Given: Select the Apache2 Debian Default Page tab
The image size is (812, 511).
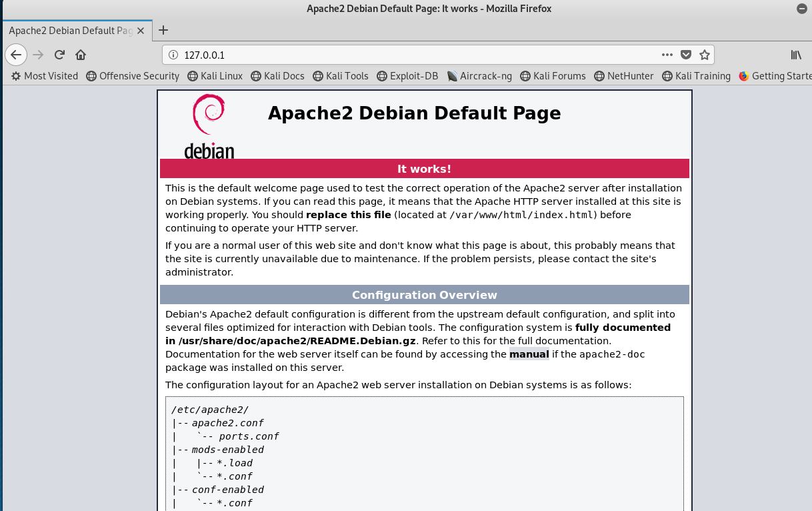Looking at the screenshot, I should pyautogui.click(x=76, y=31).
